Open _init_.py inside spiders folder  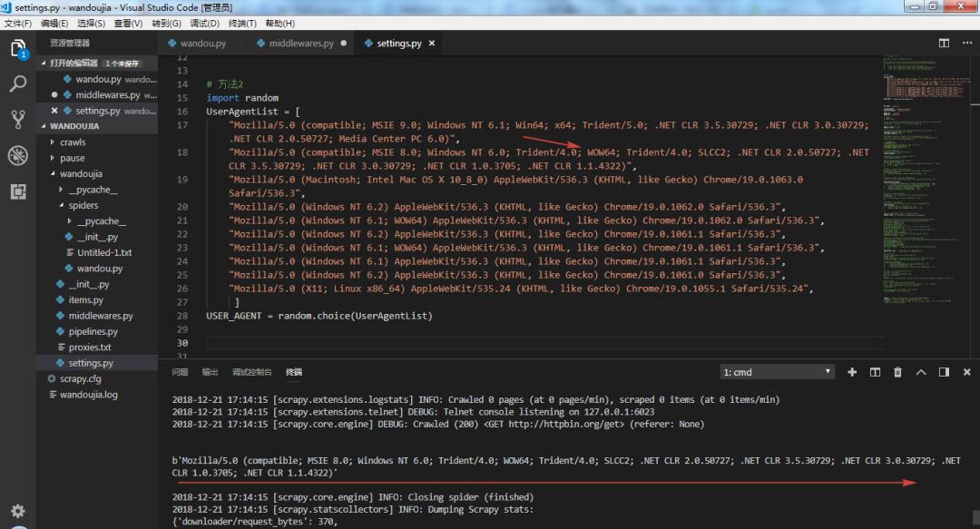[x=97, y=237]
